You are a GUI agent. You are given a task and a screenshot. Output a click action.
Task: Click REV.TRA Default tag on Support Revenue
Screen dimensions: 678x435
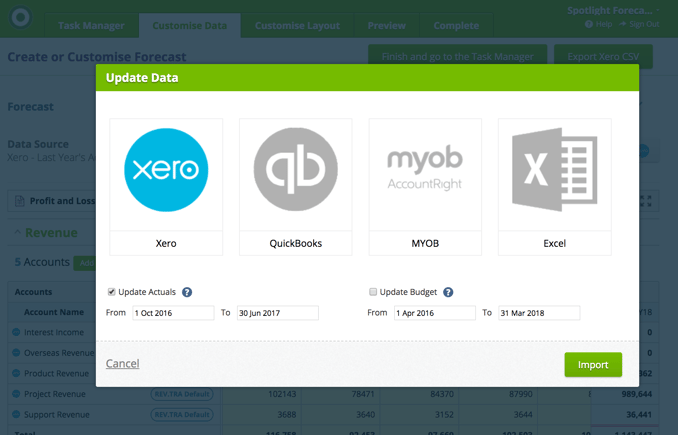point(182,414)
